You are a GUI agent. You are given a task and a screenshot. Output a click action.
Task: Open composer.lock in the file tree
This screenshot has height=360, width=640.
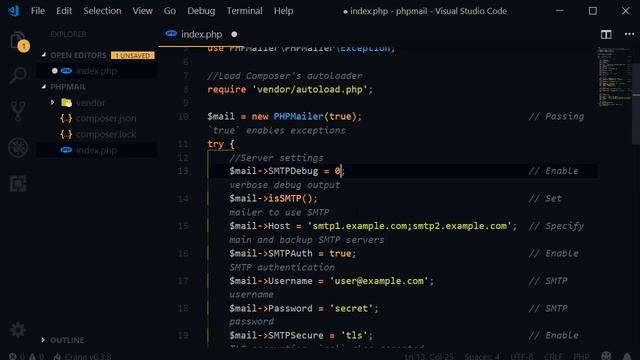tap(106, 134)
